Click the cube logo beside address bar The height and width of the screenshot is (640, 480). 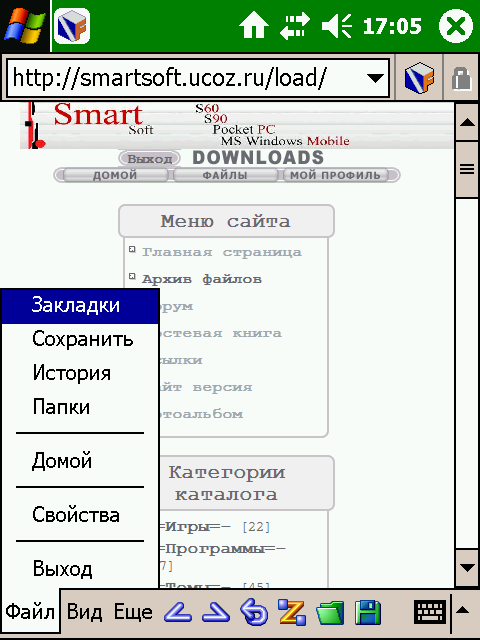(419, 78)
